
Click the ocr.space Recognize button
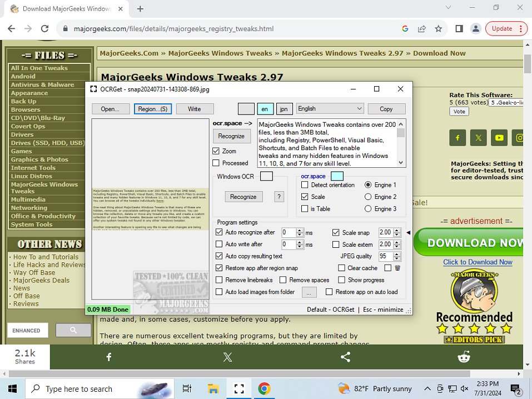231,136
